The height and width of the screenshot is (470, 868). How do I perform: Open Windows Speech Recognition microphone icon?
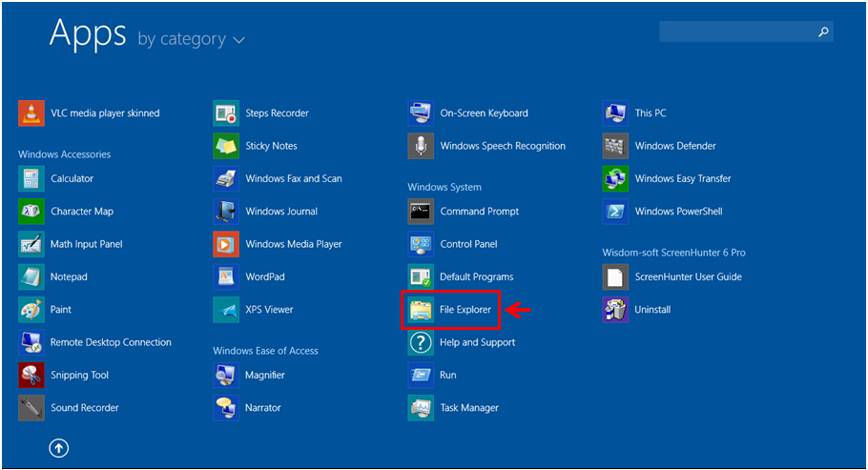pyautogui.click(x=421, y=146)
